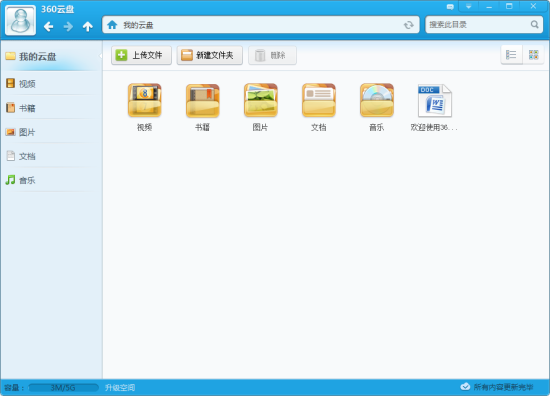Focus the 搜索此目录 search field
Image resolution: width=550 pixels, height=396 pixels.
[x=484, y=25]
